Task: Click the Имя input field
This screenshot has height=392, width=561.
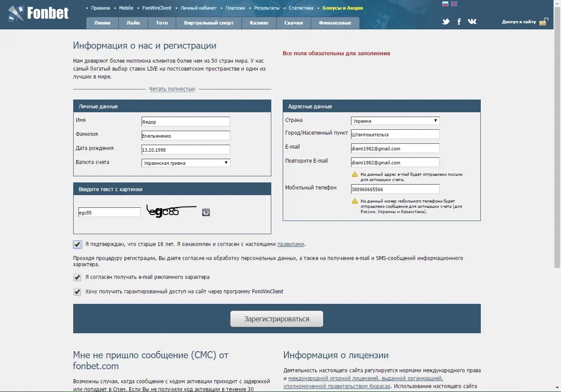Action: pos(186,121)
